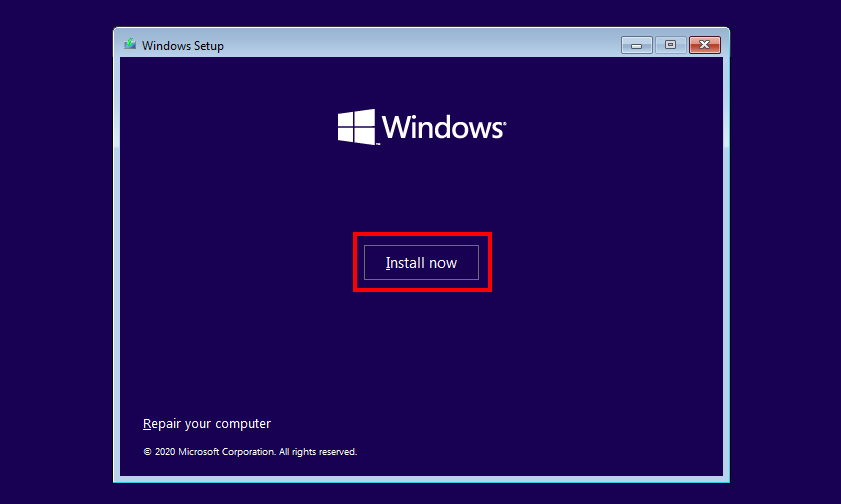
Task: Click the Windows Setup title bar icon
Action: tap(130, 45)
